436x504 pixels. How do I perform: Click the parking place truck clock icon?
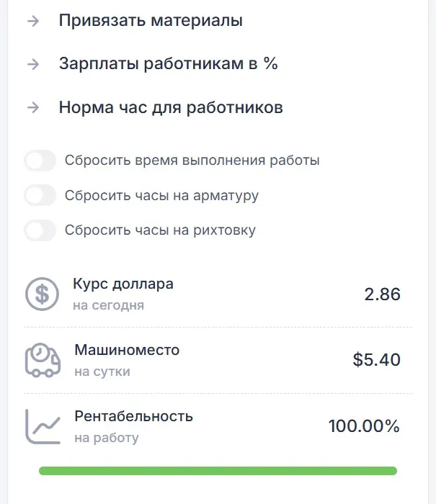[43, 360]
